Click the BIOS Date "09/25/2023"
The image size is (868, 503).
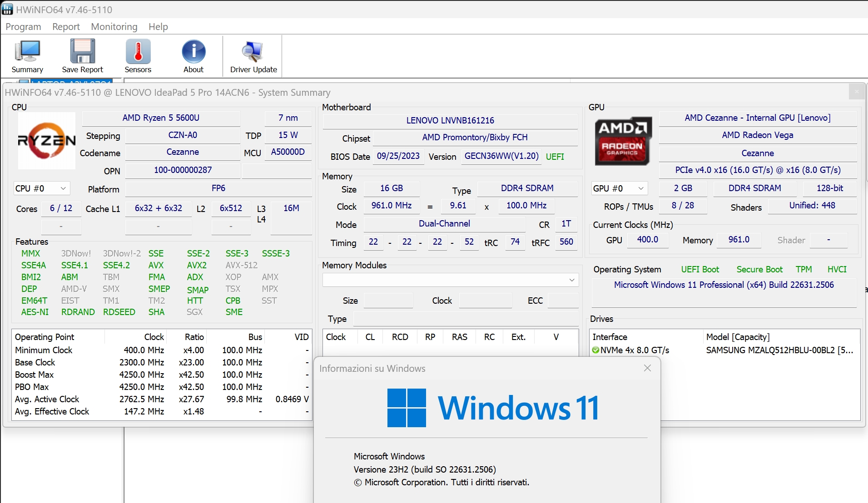tap(398, 156)
